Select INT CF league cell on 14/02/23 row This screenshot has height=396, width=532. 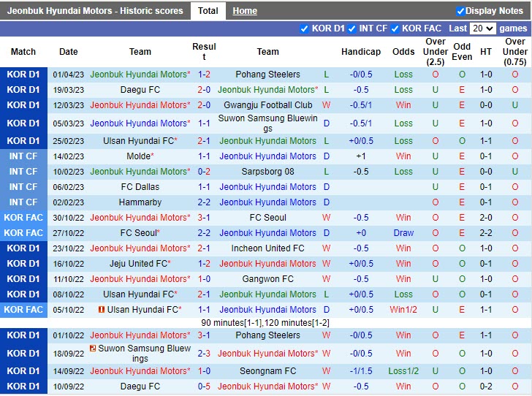coord(23,156)
